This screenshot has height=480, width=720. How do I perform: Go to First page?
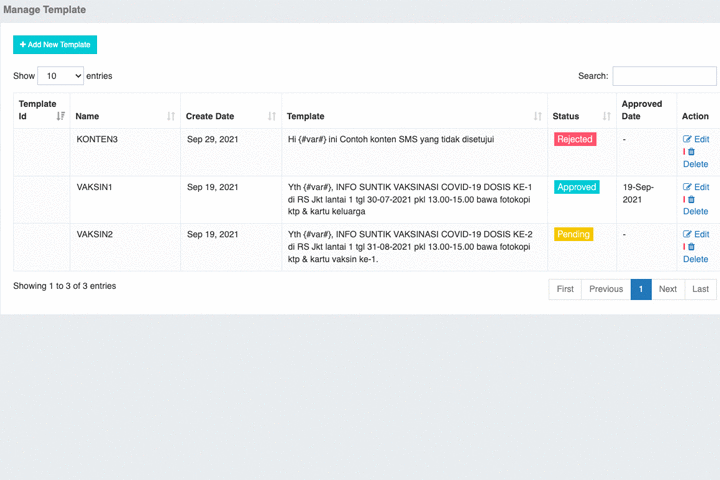565,289
